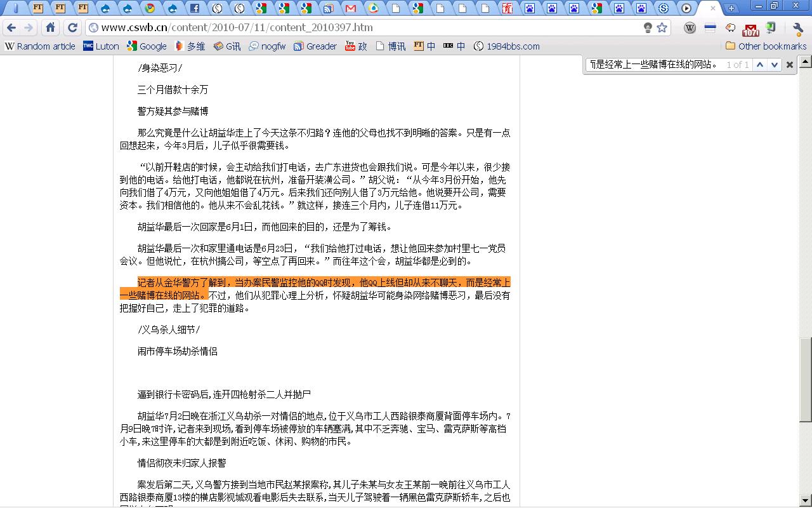Jump to the next find result

pyautogui.click(x=774, y=65)
